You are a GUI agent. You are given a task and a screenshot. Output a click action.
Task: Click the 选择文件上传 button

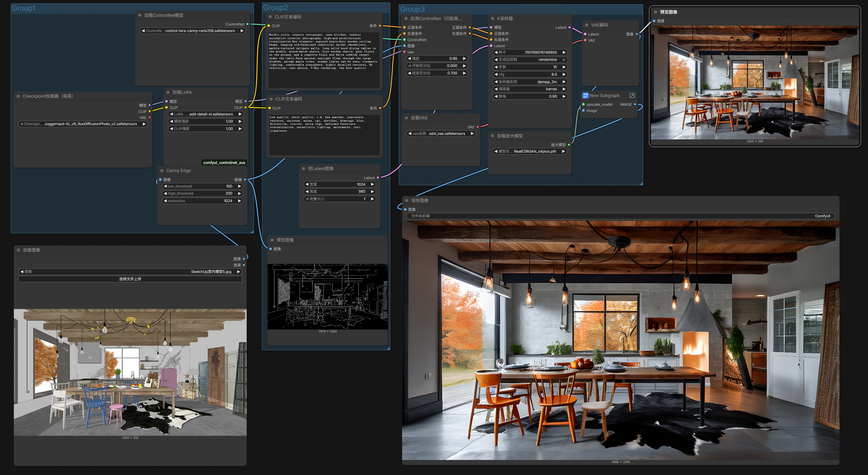[x=130, y=279]
